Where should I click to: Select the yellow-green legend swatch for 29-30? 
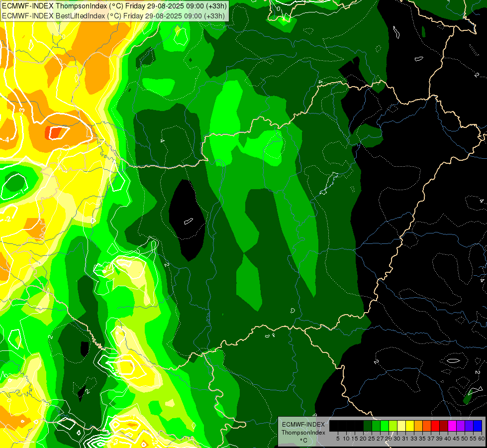pos(393,426)
